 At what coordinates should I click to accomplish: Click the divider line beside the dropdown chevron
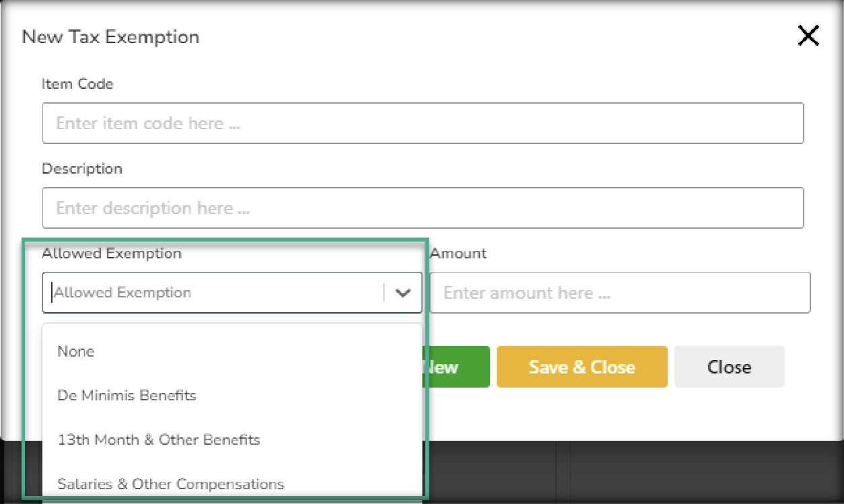coord(384,293)
